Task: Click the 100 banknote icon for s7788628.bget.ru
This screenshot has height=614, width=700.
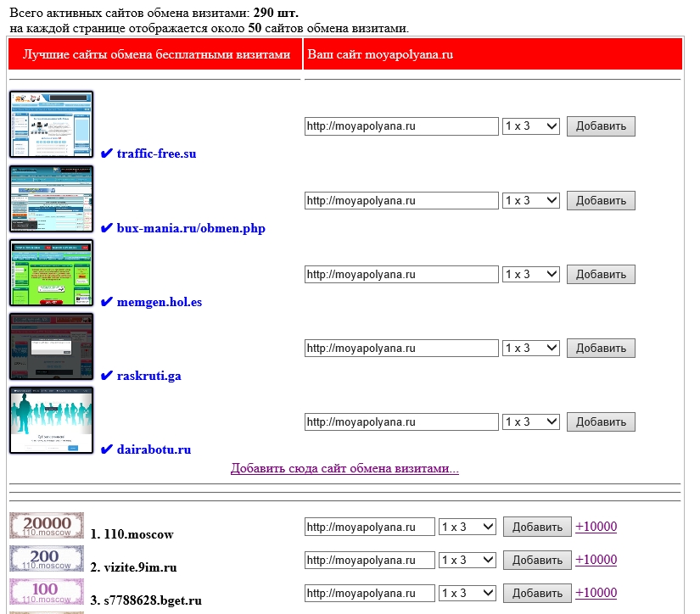Action: click(x=47, y=592)
